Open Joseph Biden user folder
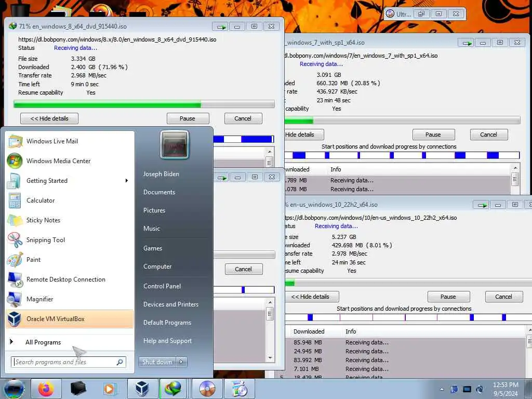Viewport: 532px width, 399px height. 161,174
